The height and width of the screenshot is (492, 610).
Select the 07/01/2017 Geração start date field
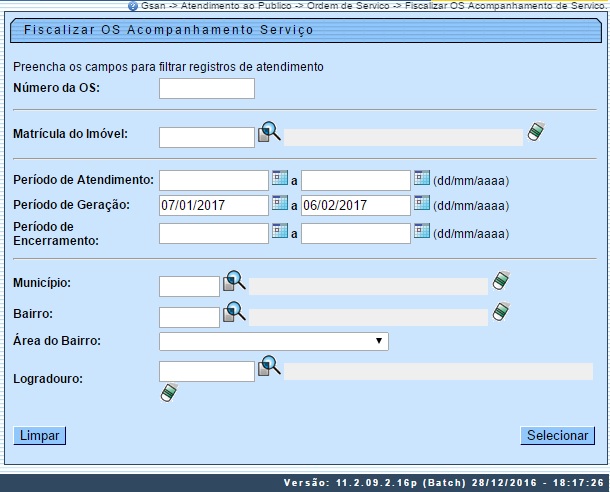click(x=214, y=205)
